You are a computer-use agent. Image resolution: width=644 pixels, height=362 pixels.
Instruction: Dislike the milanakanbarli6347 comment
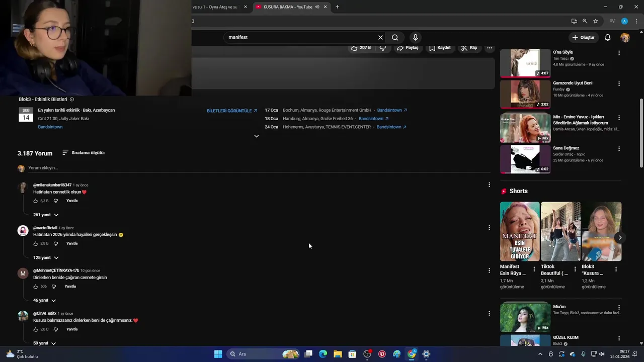coord(56,201)
